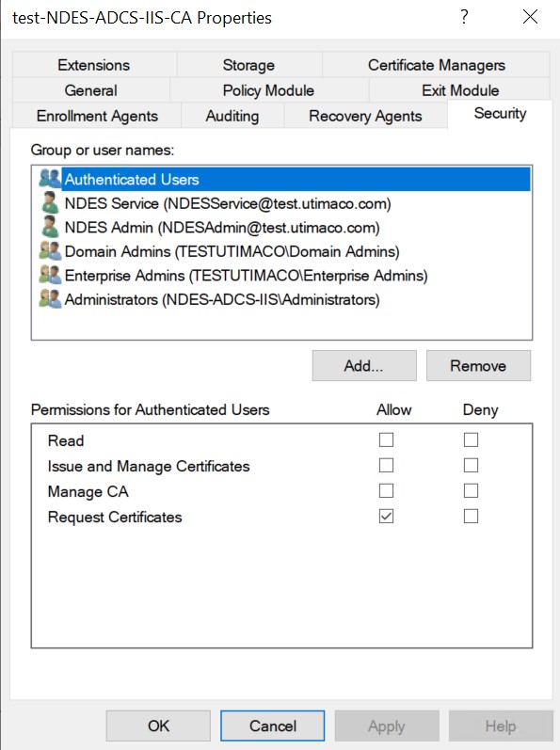Viewport: 560px width, 750px height.
Task: Switch to the Extensions tab
Action: click(94, 65)
